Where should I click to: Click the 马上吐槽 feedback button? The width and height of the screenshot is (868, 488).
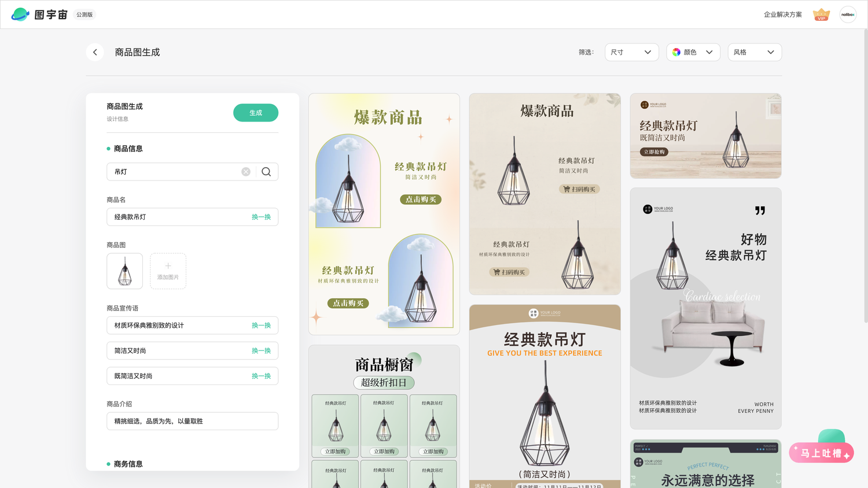tap(821, 453)
